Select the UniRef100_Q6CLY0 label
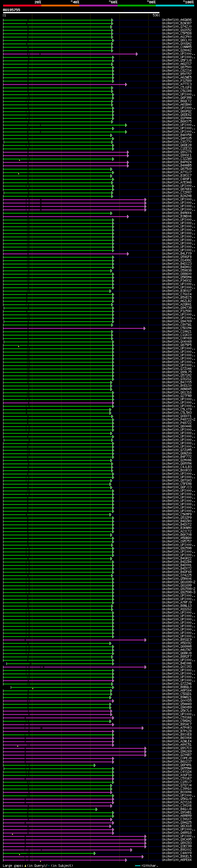Screen dimensions: 197x868 [x=177, y=40]
